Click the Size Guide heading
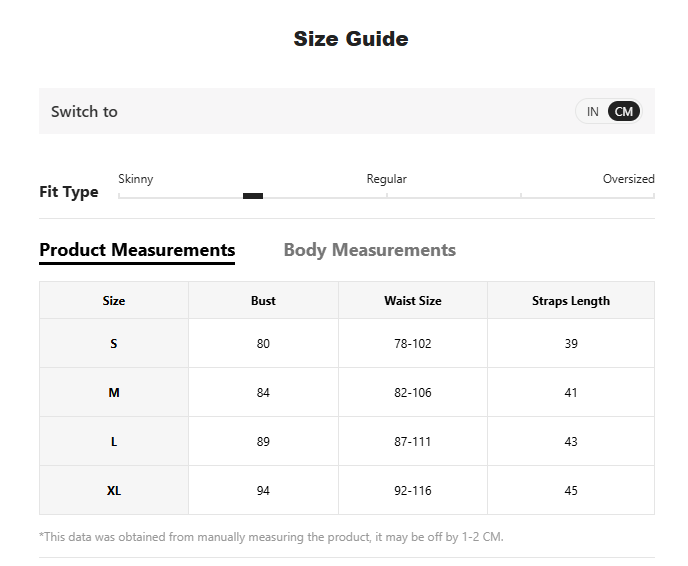Image resolution: width=688 pixels, height=566 pixels. (x=350, y=39)
